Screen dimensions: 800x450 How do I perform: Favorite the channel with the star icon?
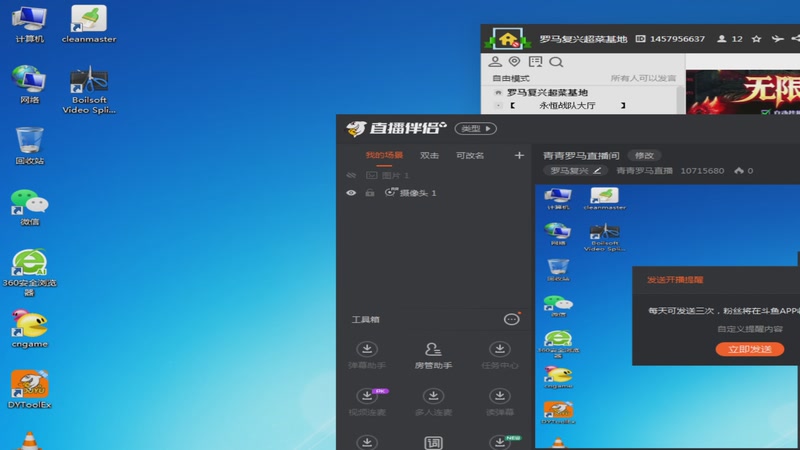(x=757, y=39)
